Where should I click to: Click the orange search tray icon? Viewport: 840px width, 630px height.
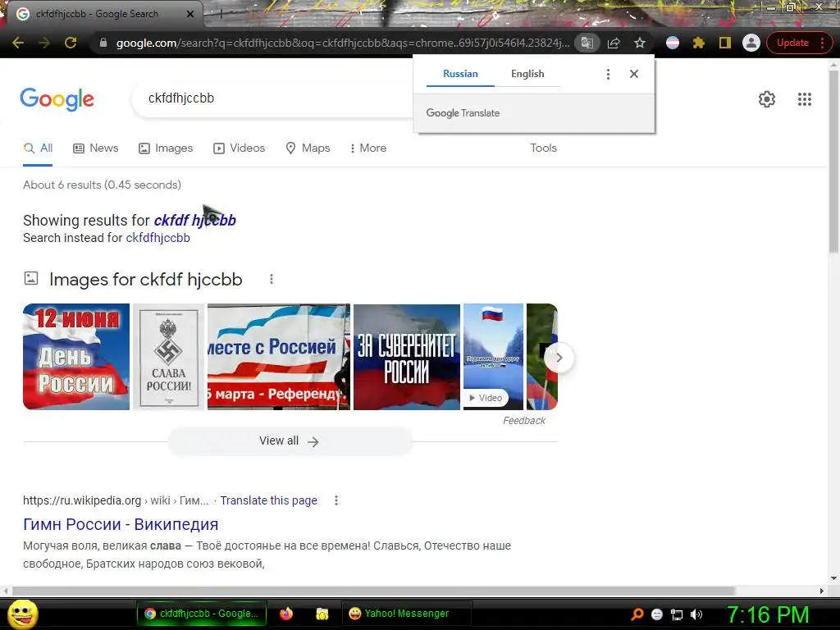pyautogui.click(x=637, y=614)
